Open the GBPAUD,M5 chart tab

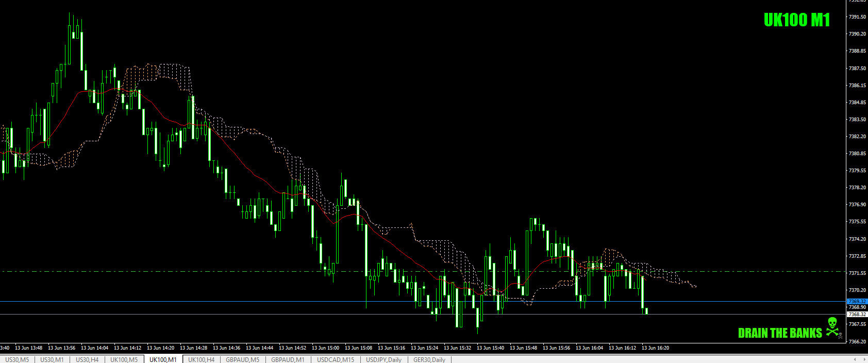click(x=243, y=359)
